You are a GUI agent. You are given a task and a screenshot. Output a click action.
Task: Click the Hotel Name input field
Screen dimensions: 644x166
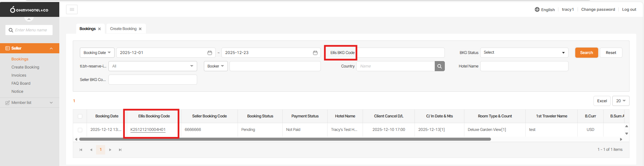pyautogui.click(x=524, y=66)
